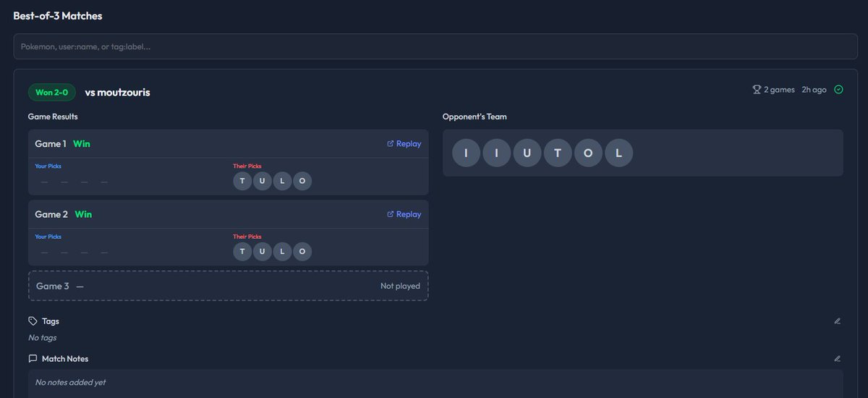The height and width of the screenshot is (398, 868).
Task: Click the U pick in Game 2 Their Picks
Action: pos(263,251)
